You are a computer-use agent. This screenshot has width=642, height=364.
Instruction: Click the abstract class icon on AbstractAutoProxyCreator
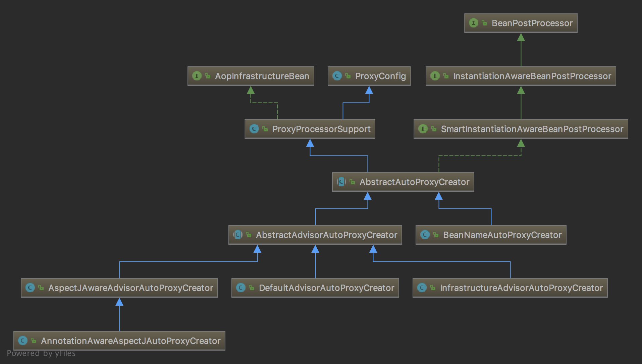pos(341,182)
